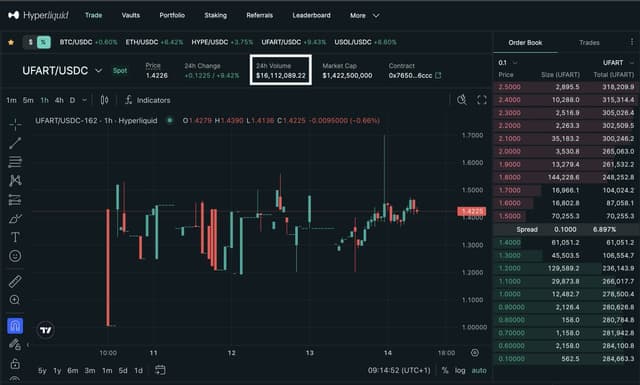Select the trend line drawing tool
The image size is (640, 385).
click(x=15, y=143)
